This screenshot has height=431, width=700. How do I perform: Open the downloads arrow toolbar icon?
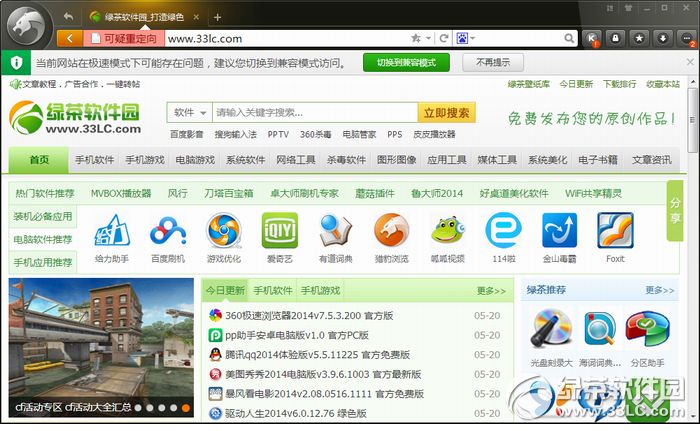pyautogui.click(x=663, y=38)
